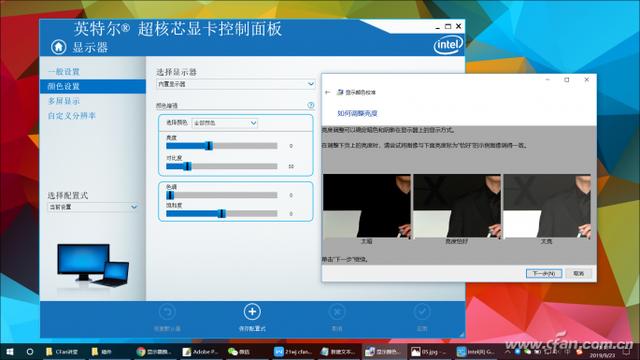Open the 多屏显示 sidebar item

[64, 101]
